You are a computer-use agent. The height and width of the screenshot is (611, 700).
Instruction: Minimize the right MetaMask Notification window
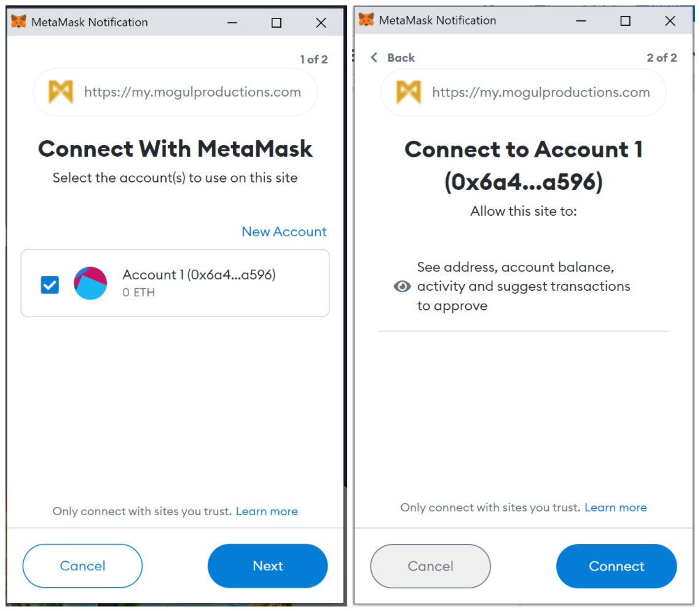click(x=581, y=20)
